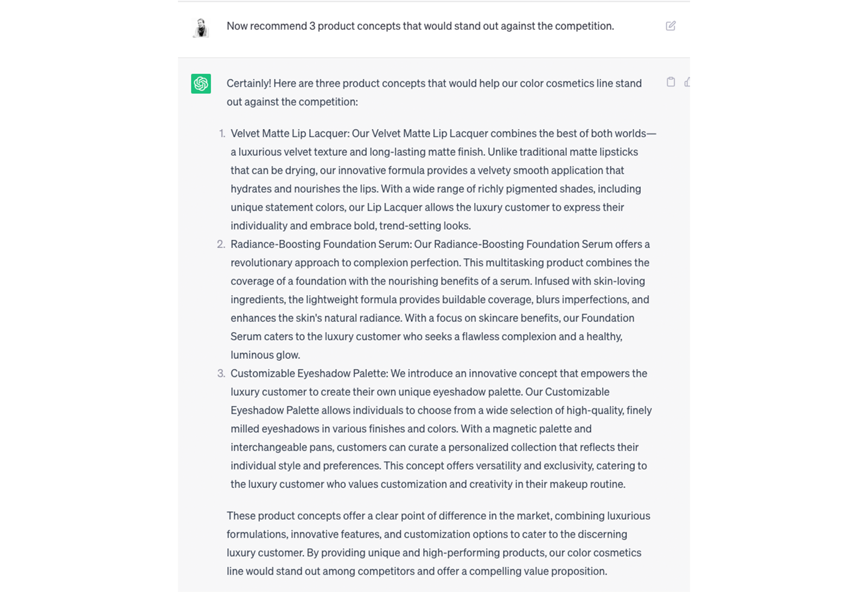Click the green ChatGPT logo avatar
The image size is (868, 592).
click(x=201, y=84)
